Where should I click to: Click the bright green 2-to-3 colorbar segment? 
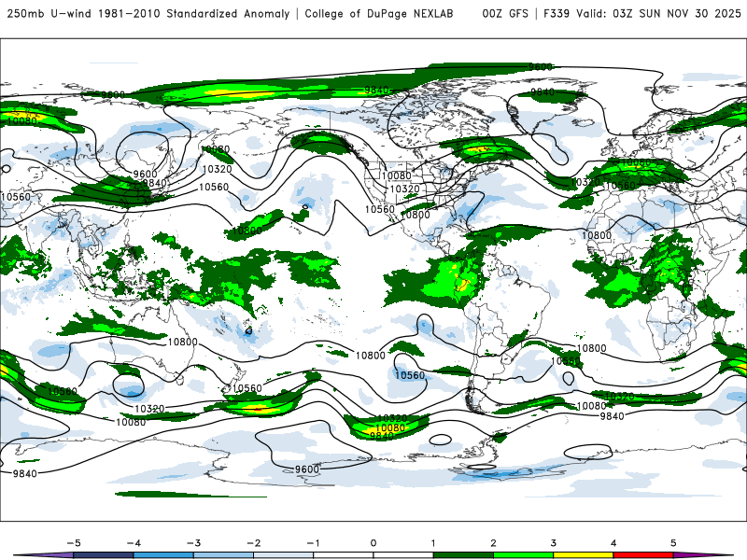click(x=523, y=555)
